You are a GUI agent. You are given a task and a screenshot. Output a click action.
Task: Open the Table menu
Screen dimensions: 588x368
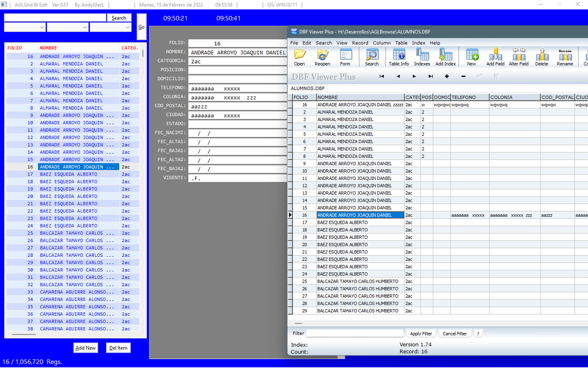tap(401, 43)
